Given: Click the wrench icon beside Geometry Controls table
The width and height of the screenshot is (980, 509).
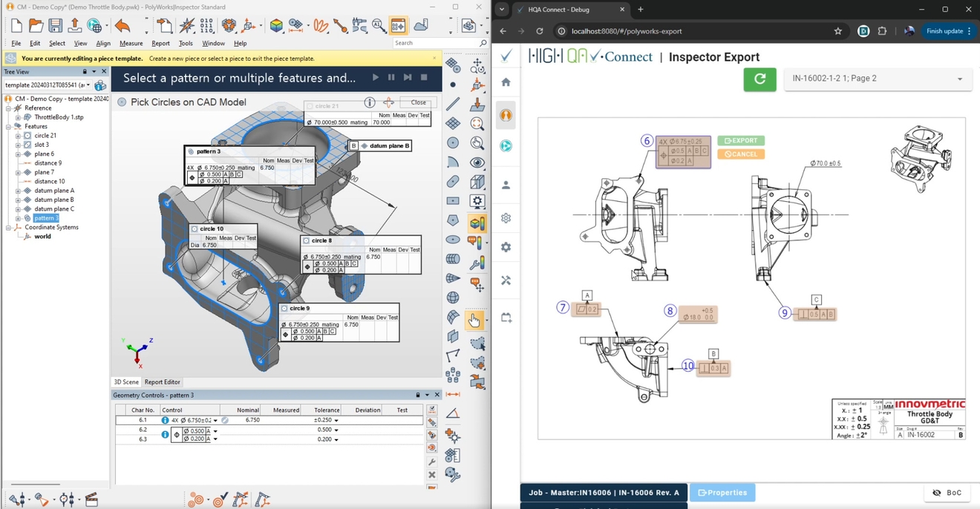Looking at the screenshot, I should pos(432,462).
